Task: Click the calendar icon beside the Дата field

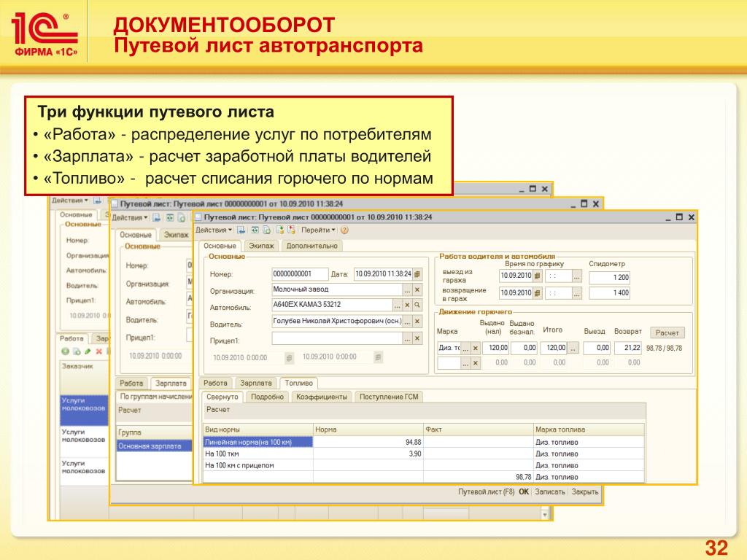Action: pos(417,274)
